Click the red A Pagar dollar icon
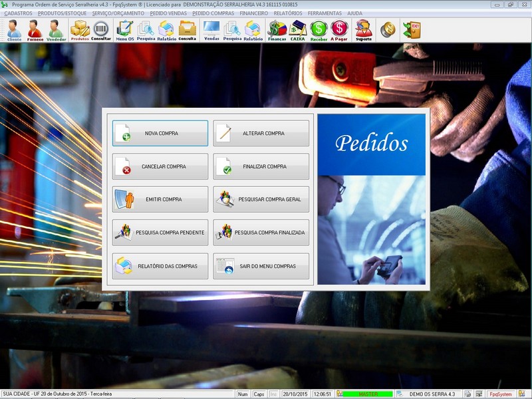 [339, 30]
